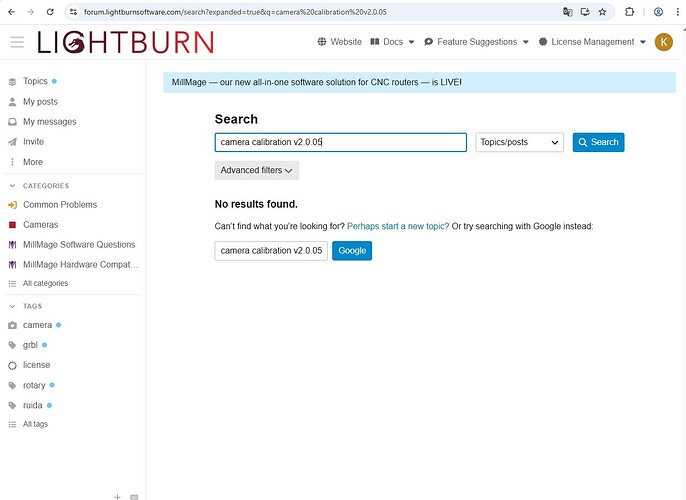Click Invite in the sidebar

coord(33,142)
